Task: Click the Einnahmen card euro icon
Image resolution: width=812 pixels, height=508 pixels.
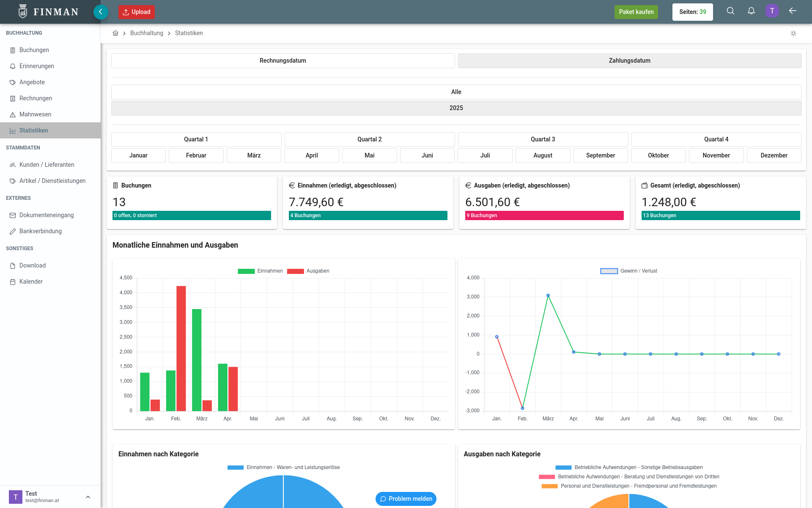Action: coord(292,185)
